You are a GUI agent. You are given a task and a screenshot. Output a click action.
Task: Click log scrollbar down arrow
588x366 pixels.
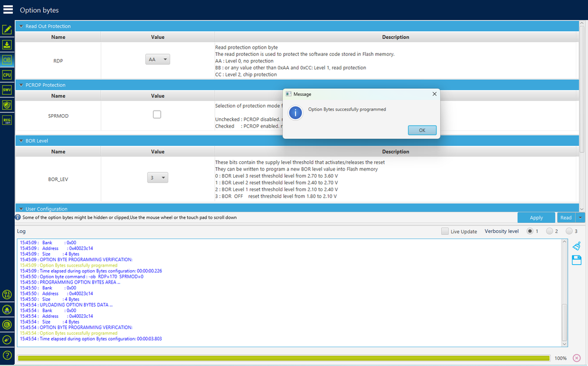click(564, 344)
